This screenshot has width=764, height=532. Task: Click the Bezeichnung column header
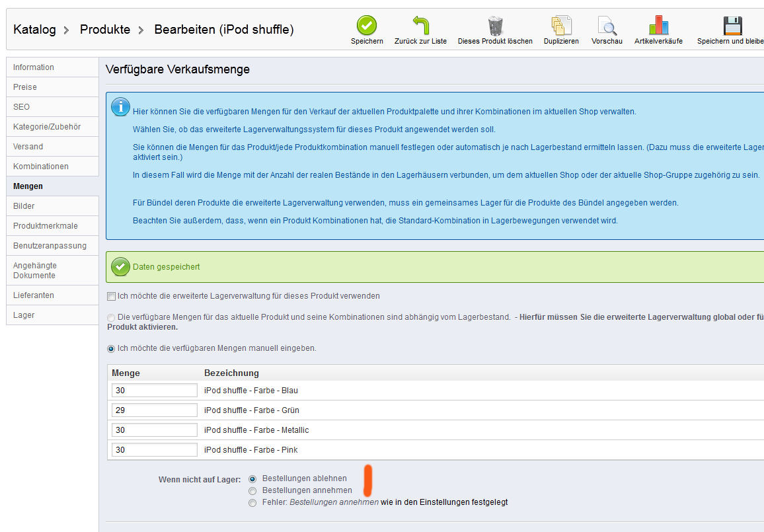231,373
